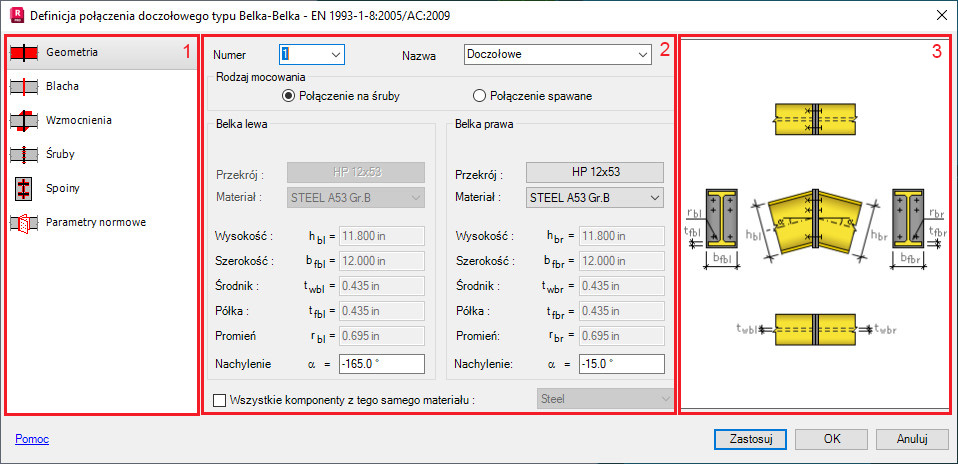Viewport: 958px width, 464px height.
Task: Open the Spoiny welds icon
Action: pyautogui.click(x=24, y=188)
